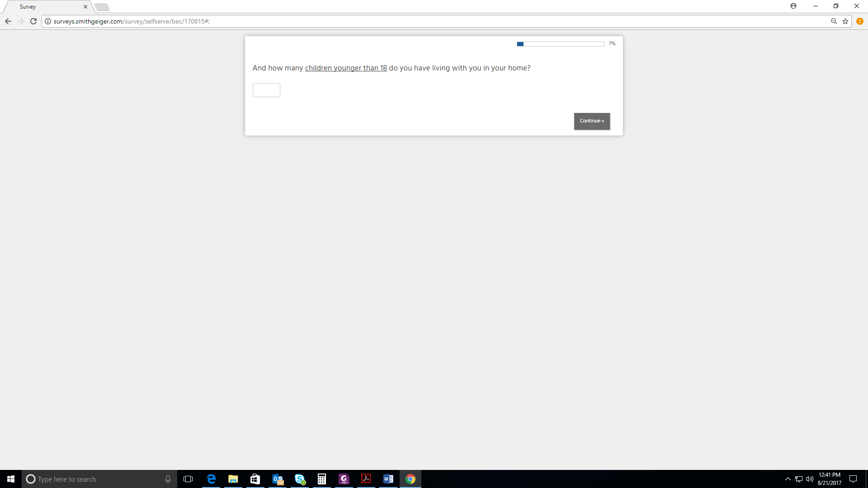Screen dimensions: 868x488
Task: Open Microsoft Edge from taskbar
Action: tap(211, 479)
